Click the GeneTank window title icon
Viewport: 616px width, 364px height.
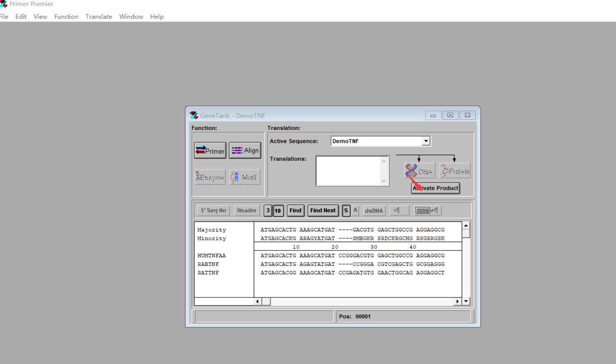click(194, 116)
